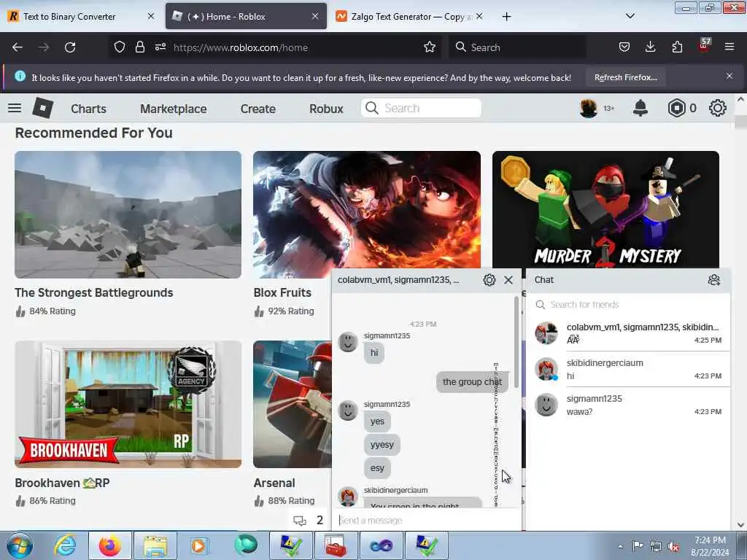
Task: Launch Internet Explorer from taskbar
Action: coord(65,545)
